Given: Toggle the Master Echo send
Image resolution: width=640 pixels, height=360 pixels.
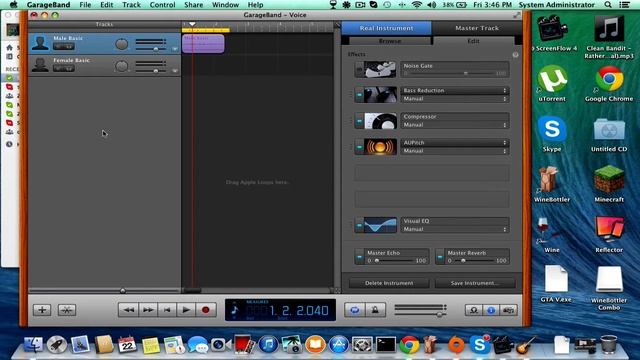Looking at the screenshot, I should (359, 257).
